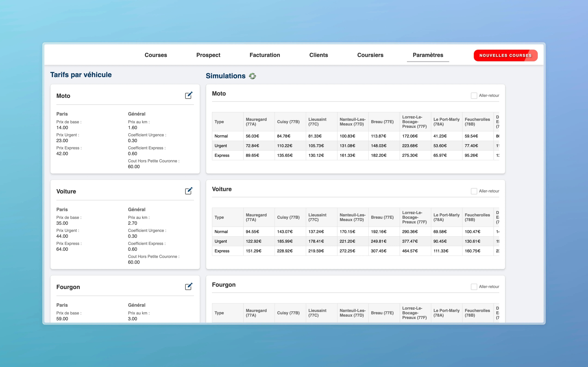Click Moto Express price for Lorrez-Le-Bocage-Preaux
The height and width of the screenshot is (367, 588).
410,155
